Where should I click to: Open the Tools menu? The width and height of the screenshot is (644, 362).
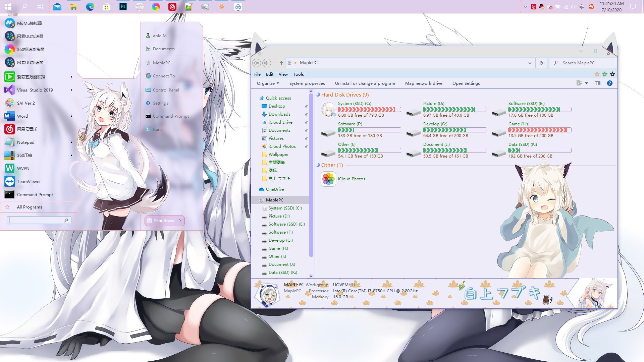pyautogui.click(x=298, y=74)
